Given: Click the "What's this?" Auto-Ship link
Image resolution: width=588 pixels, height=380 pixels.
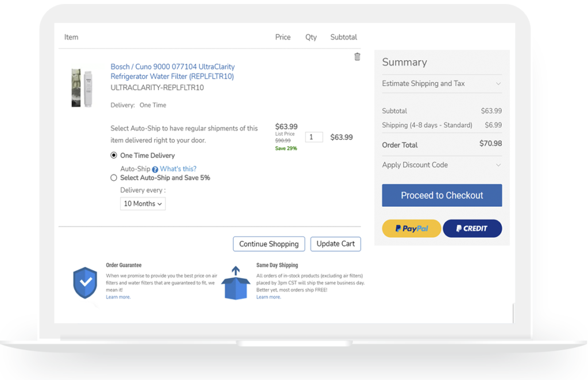Looking at the screenshot, I should click(x=178, y=169).
